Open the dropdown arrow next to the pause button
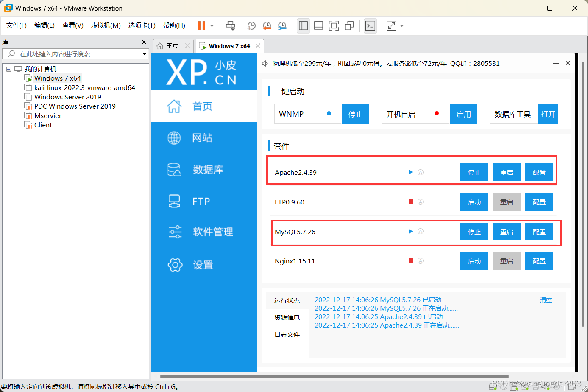This screenshot has height=392, width=588. [x=212, y=26]
